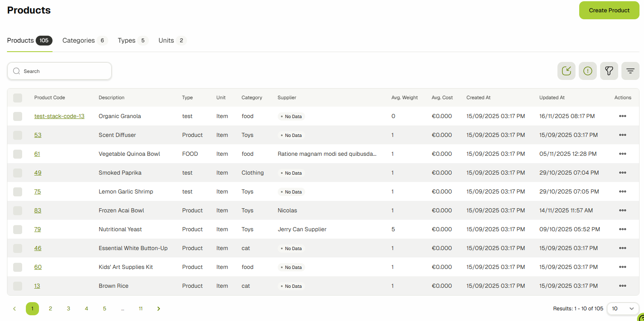Image resolution: width=644 pixels, height=321 pixels.
Task: Switch to the Units tab
Action: pos(172,41)
